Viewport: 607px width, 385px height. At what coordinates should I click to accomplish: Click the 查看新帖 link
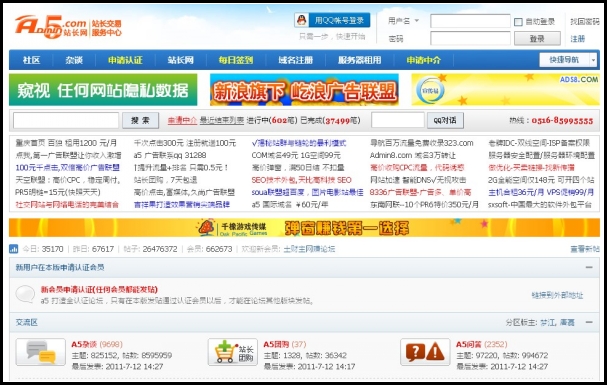click(585, 249)
